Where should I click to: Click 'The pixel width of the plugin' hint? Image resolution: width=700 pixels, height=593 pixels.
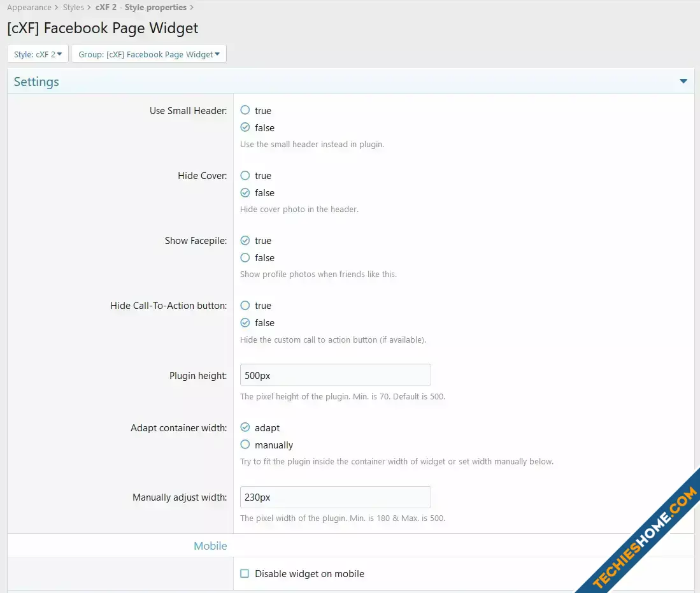(343, 518)
